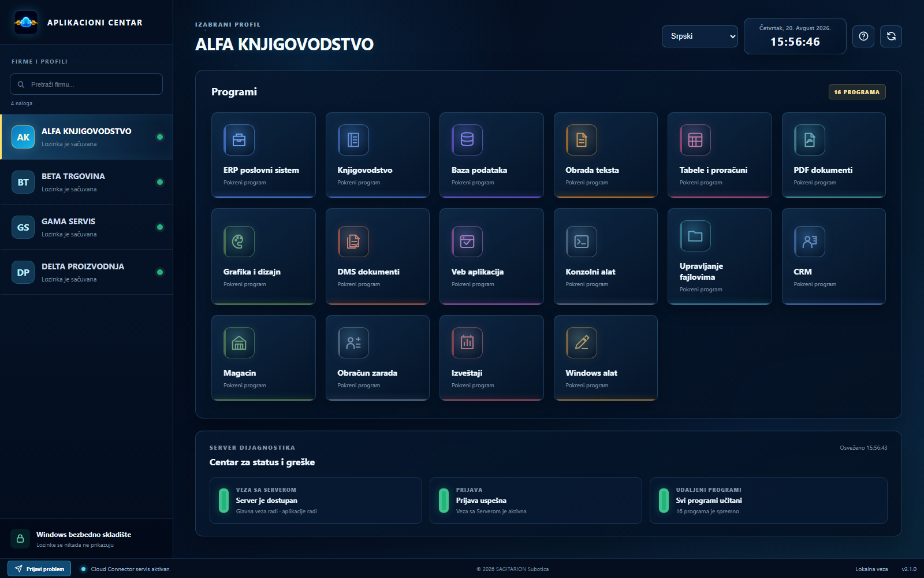This screenshot has width=924, height=578.
Task: Open the Veb aplikacija window icon
Action: pyautogui.click(x=467, y=242)
